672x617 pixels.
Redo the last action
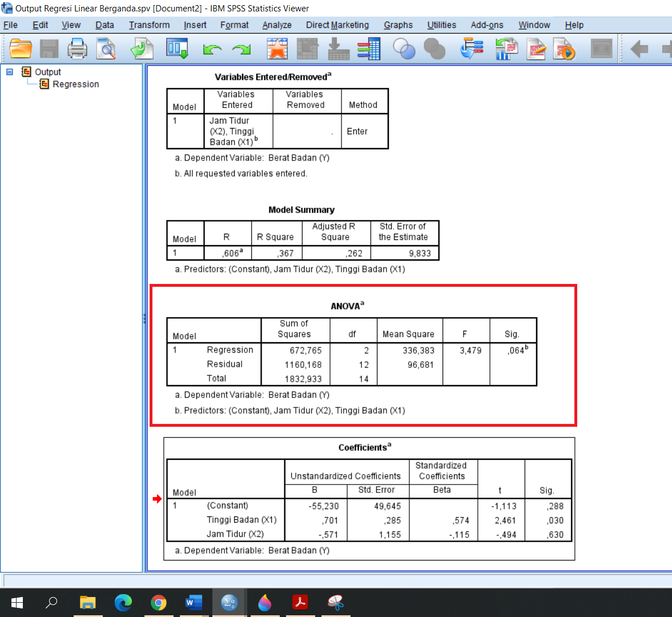[x=240, y=49]
